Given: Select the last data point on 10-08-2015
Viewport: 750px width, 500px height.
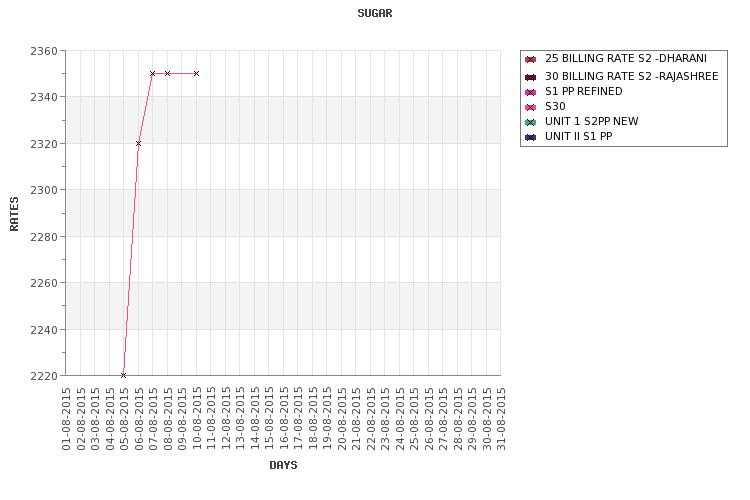Looking at the screenshot, I should point(196,74).
